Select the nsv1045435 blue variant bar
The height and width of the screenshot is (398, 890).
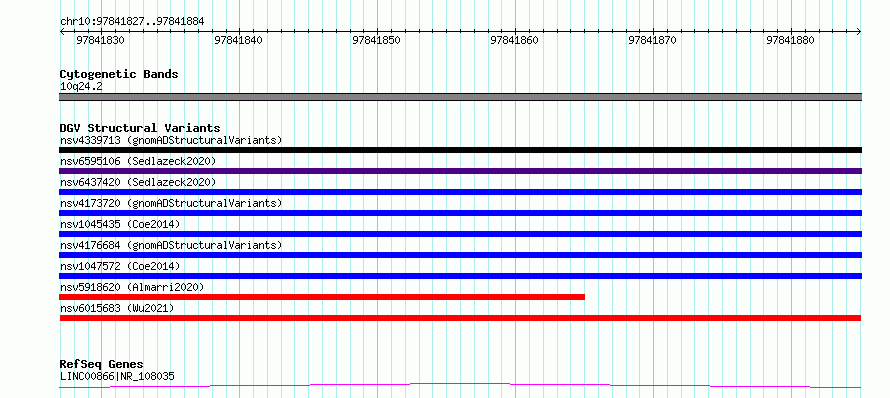[x=460, y=234]
